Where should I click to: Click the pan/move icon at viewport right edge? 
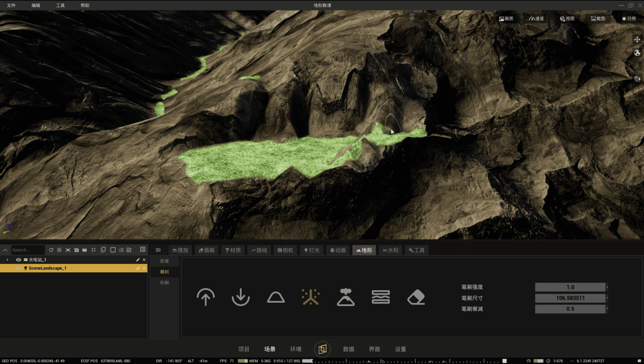pyautogui.click(x=637, y=40)
